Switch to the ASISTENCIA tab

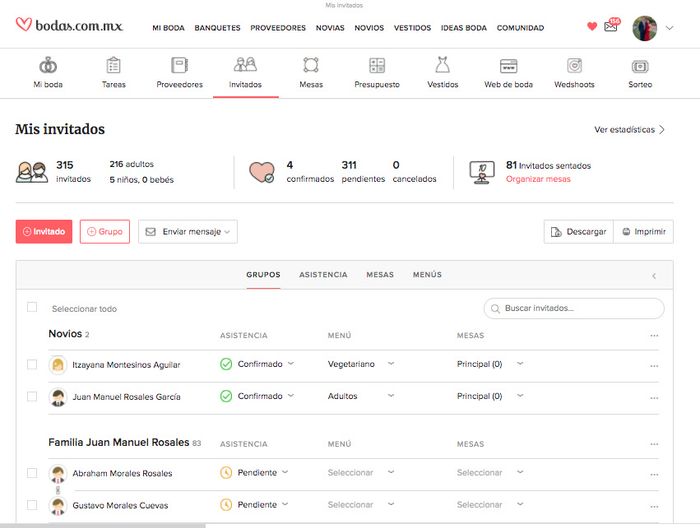[323, 275]
